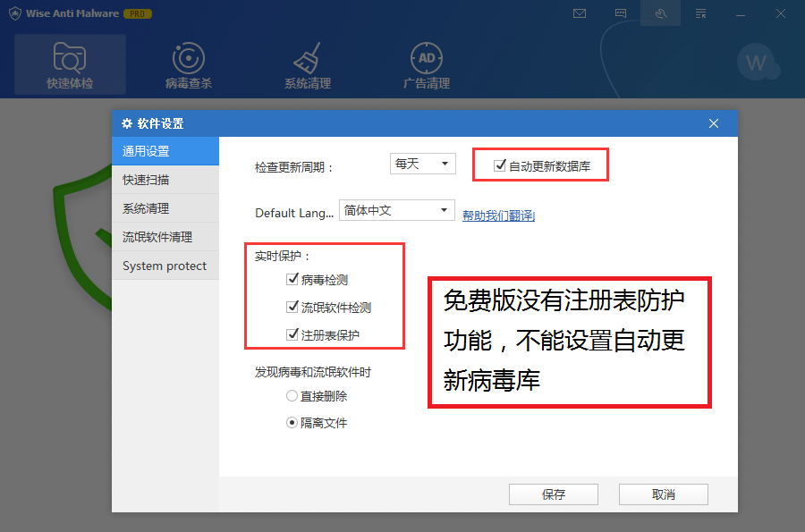Screen dimensions: 805x532
Task: Open the 病毒查杀 virus scan feature
Action: (187, 63)
